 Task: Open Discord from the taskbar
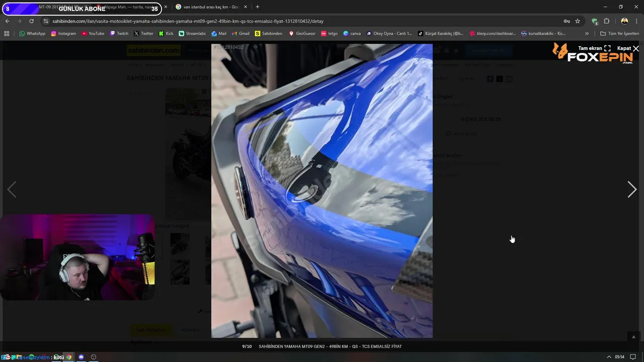81,357
